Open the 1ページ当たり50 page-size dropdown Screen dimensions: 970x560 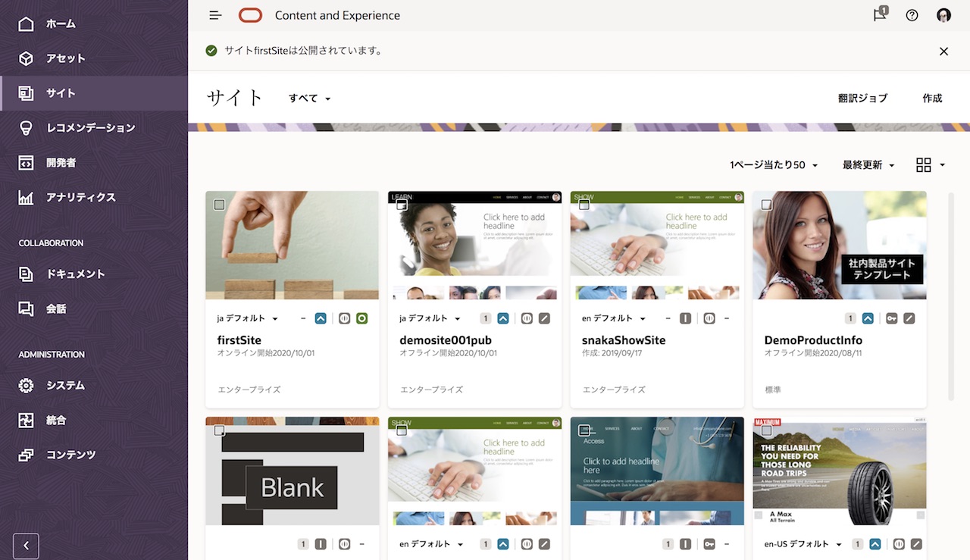(772, 164)
